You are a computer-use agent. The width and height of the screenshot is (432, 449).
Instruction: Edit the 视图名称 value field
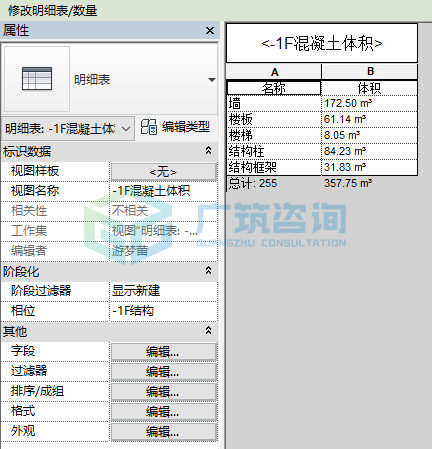click(x=163, y=191)
